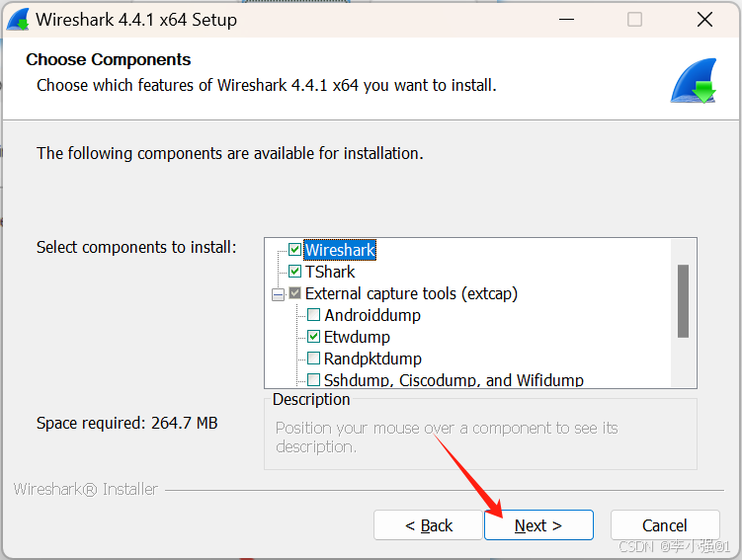Image resolution: width=742 pixels, height=560 pixels.
Task: Select the Randpktdump label
Action: point(372,359)
